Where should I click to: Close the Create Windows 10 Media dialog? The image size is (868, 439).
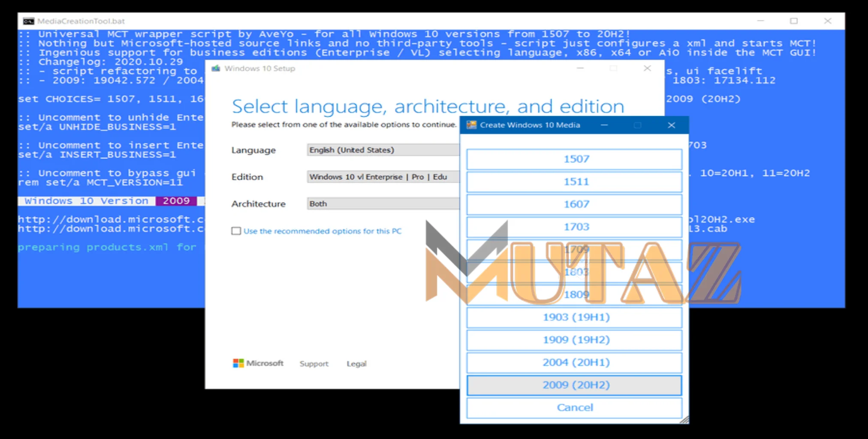pyautogui.click(x=672, y=125)
